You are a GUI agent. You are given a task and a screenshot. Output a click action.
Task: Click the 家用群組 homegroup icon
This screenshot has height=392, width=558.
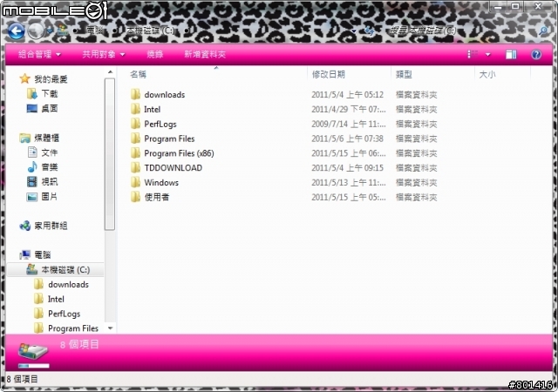[25, 226]
